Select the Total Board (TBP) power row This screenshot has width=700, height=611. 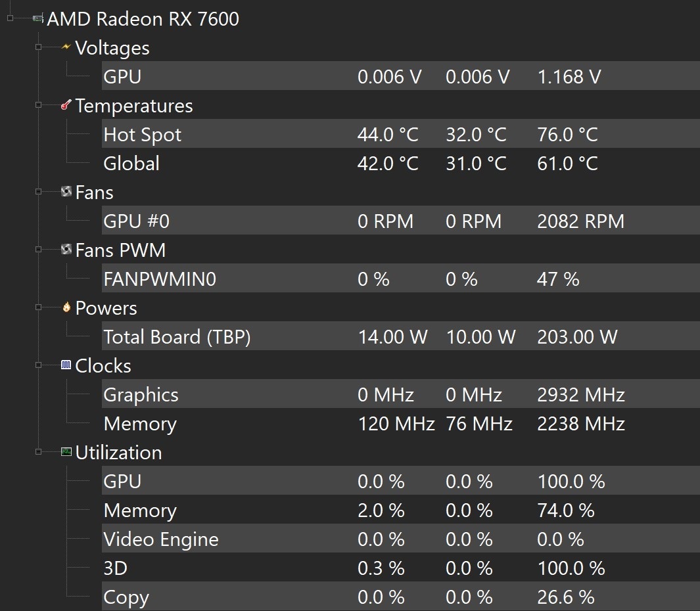pos(177,337)
